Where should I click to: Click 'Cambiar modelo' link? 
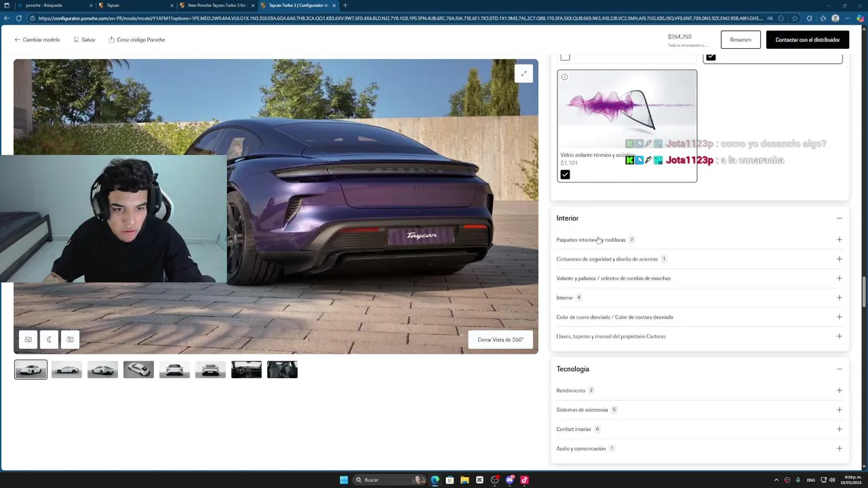click(37, 40)
